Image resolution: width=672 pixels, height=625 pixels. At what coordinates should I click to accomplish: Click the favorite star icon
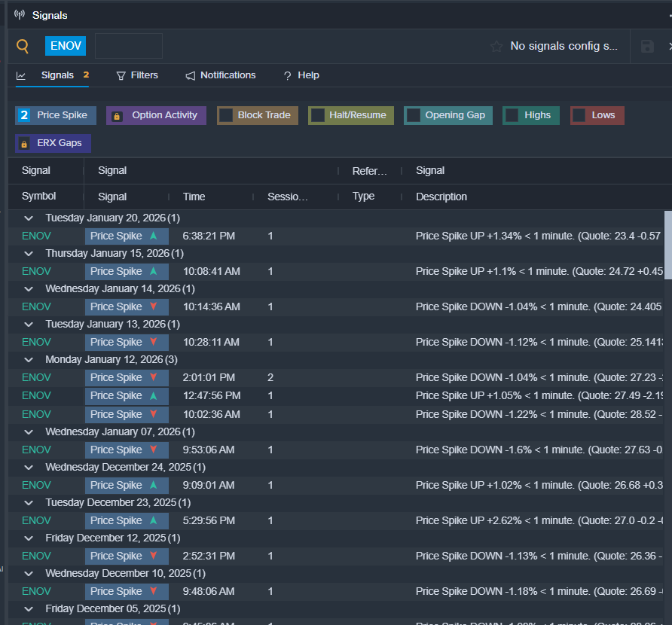(x=496, y=47)
